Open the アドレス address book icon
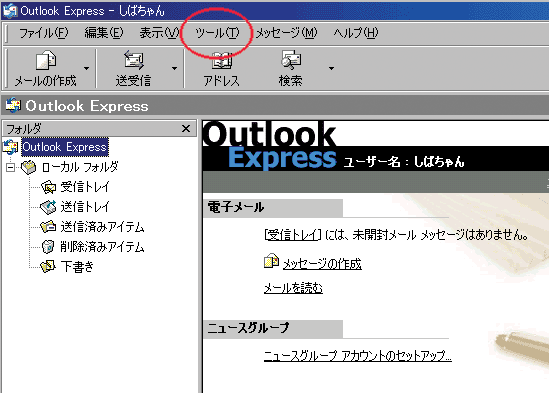The image size is (549, 393). click(x=222, y=60)
